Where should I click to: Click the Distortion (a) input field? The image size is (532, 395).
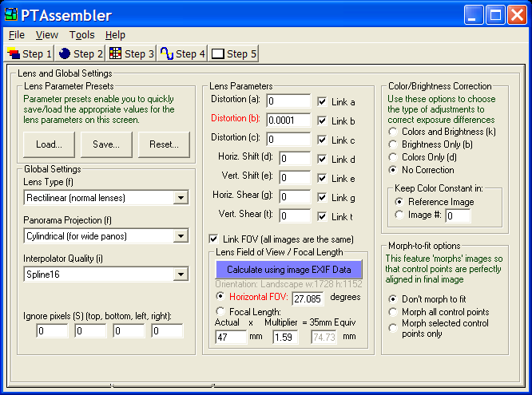pyautogui.click(x=288, y=101)
